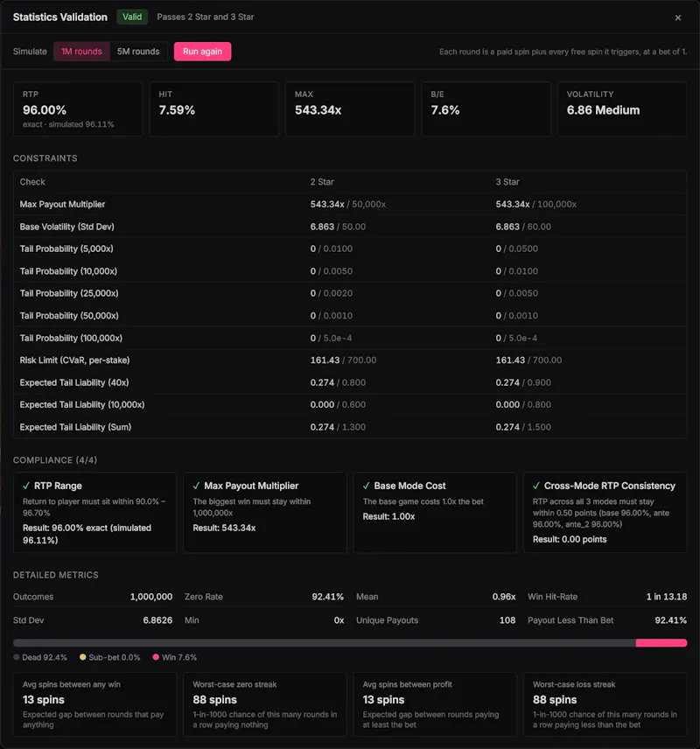The height and width of the screenshot is (749, 700).
Task: Click the checkmark icon beside Cross-Mode RTP Consistency
Action: coord(536,486)
